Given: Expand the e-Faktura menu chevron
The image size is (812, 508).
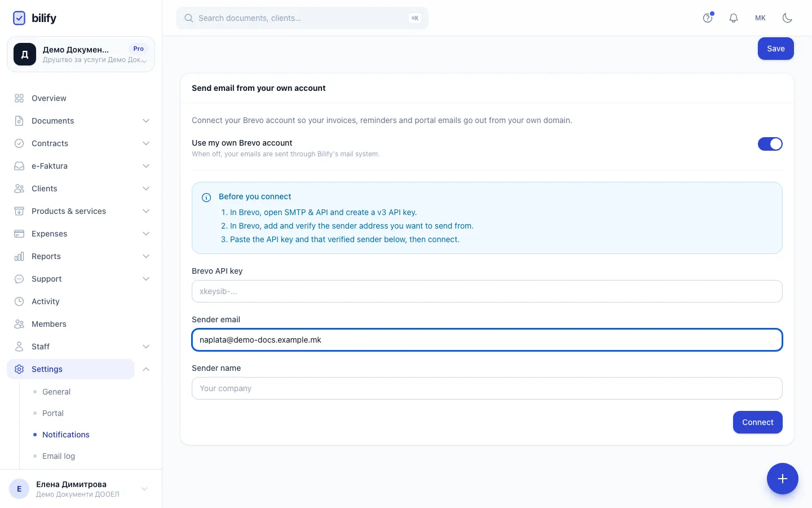Looking at the screenshot, I should (x=146, y=166).
